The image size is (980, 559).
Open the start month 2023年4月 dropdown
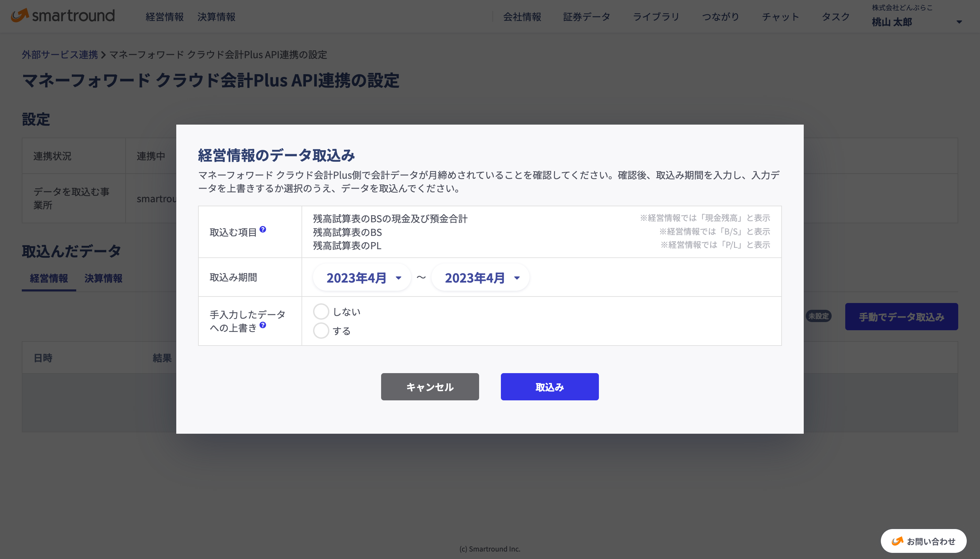(362, 277)
